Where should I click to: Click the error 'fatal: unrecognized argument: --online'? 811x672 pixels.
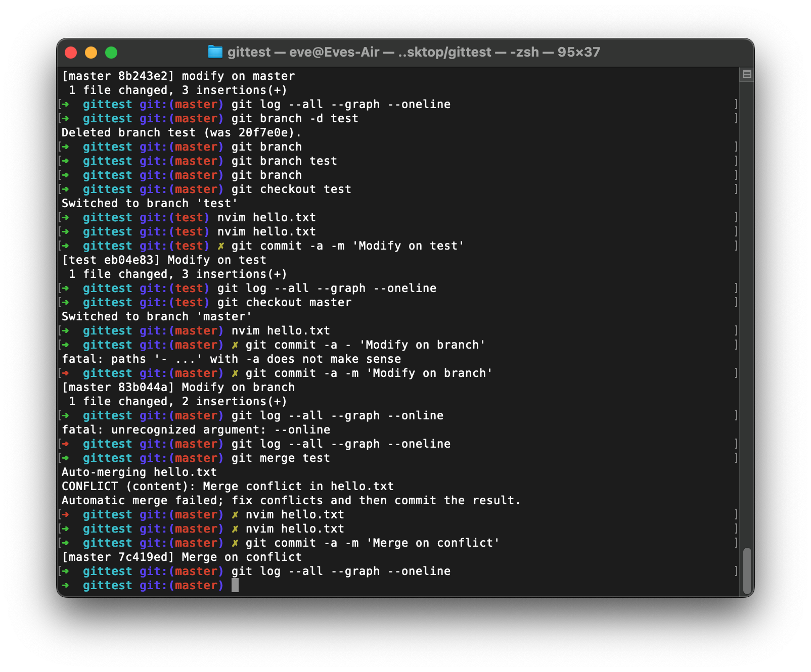coord(196,430)
